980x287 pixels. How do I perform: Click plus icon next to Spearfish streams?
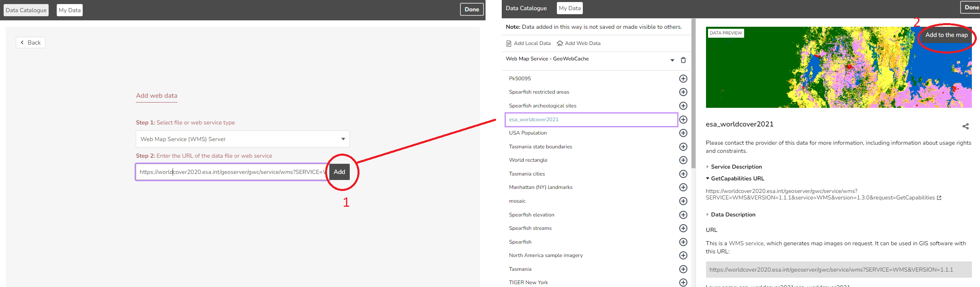point(683,228)
